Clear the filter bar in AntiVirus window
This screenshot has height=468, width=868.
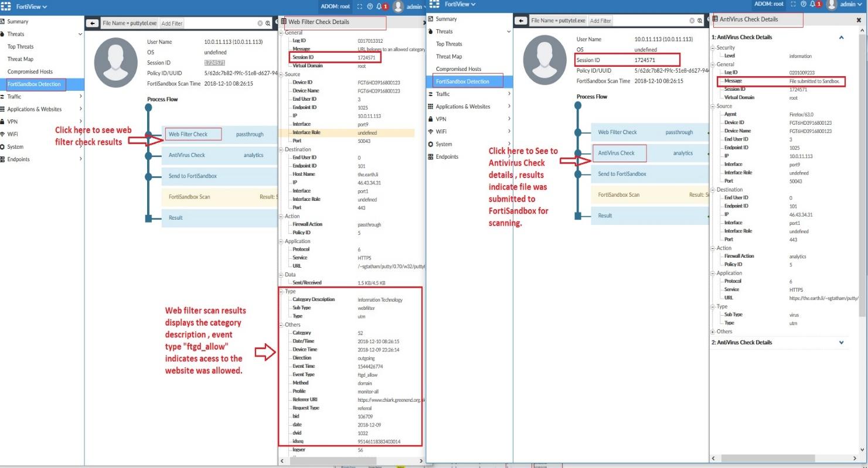point(692,21)
